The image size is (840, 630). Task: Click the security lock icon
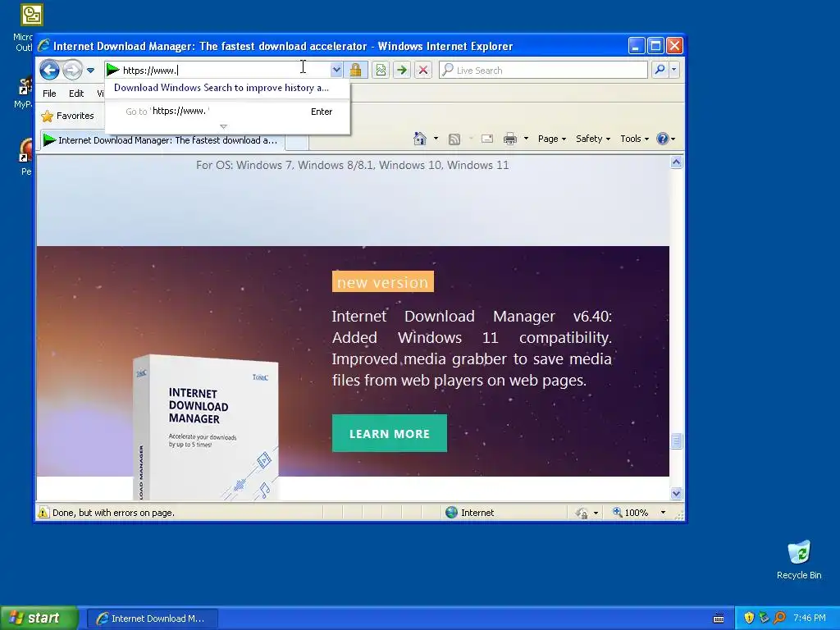tap(355, 70)
